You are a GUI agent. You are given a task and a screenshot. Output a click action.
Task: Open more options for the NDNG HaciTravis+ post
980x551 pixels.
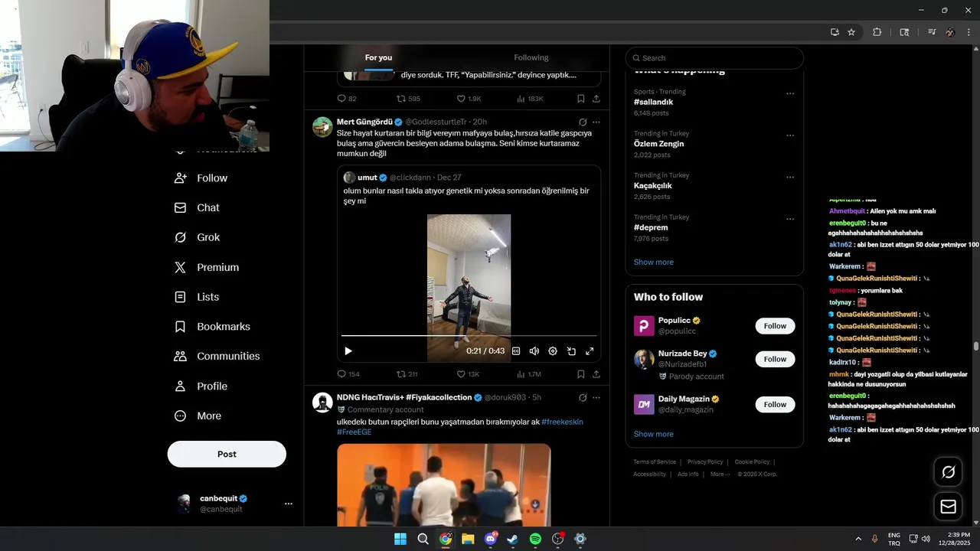pyautogui.click(x=596, y=397)
